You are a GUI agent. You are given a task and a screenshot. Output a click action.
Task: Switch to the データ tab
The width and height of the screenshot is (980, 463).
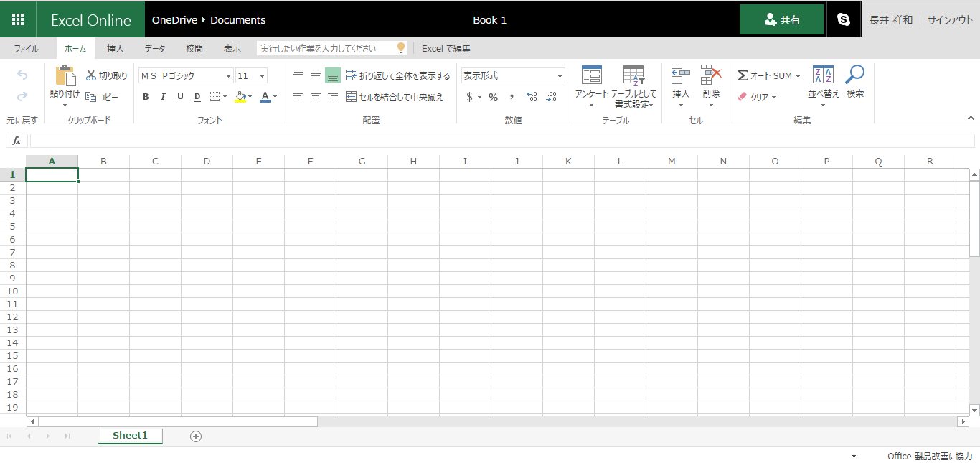click(155, 49)
